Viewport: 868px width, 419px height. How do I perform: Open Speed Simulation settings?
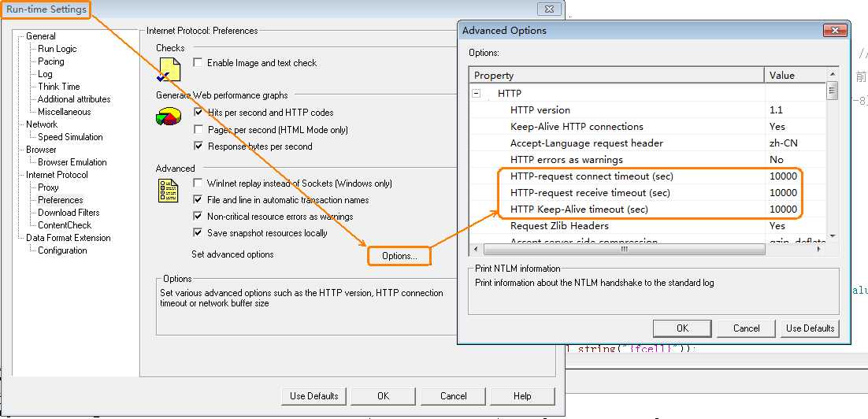tap(70, 137)
